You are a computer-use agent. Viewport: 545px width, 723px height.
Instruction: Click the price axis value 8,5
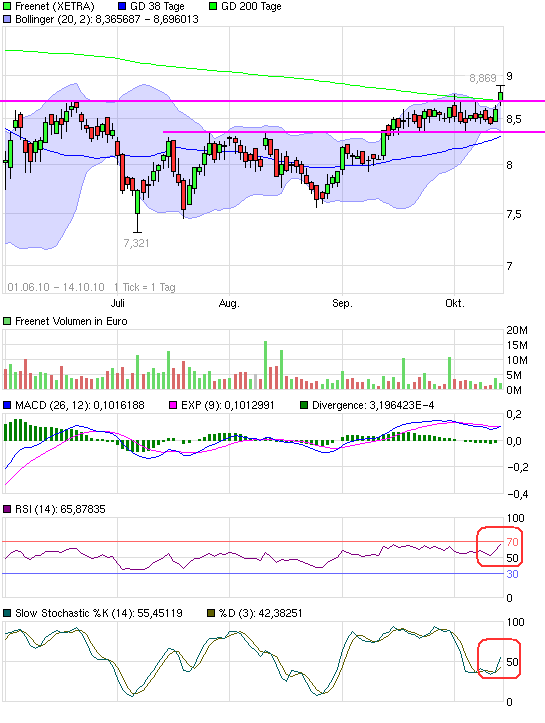(x=514, y=119)
